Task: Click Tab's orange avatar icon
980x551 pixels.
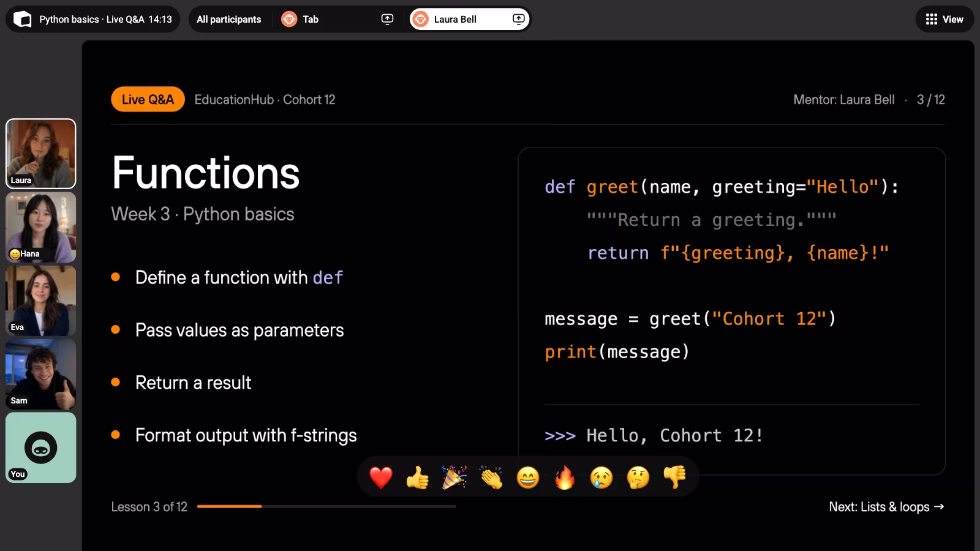Action: coord(289,19)
